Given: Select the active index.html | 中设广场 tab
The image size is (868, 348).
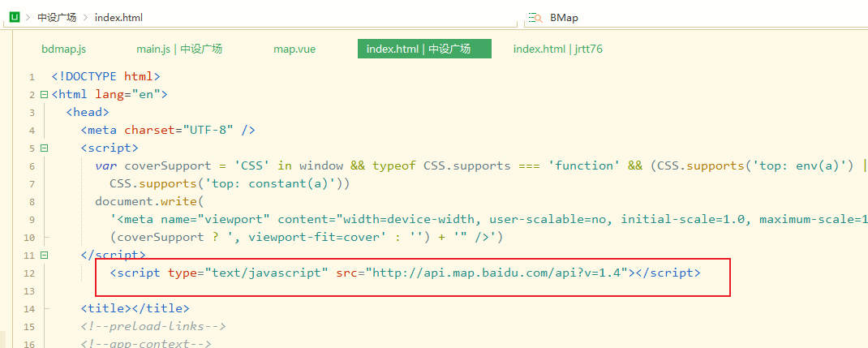Looking at the screenshot, I should coord(424,49).
